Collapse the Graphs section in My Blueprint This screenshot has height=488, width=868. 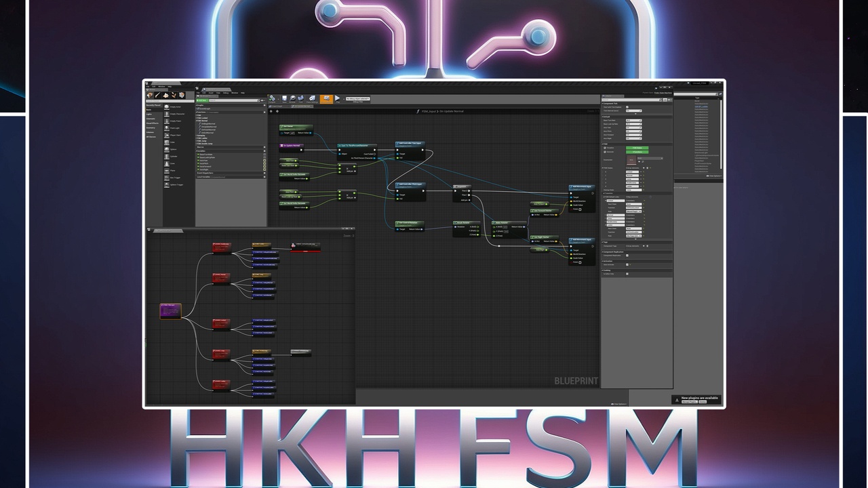[x=197, y=105]
